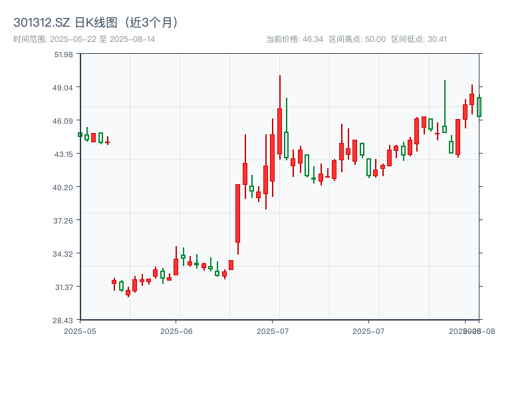Select the lowest candlestick near 30.41
This screenshot has height=399, width=532.
click(126, 293)
